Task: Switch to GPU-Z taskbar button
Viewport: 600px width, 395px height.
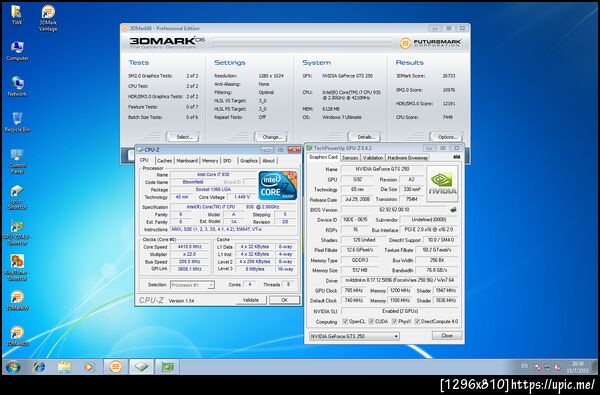Action: coord(167,367)
